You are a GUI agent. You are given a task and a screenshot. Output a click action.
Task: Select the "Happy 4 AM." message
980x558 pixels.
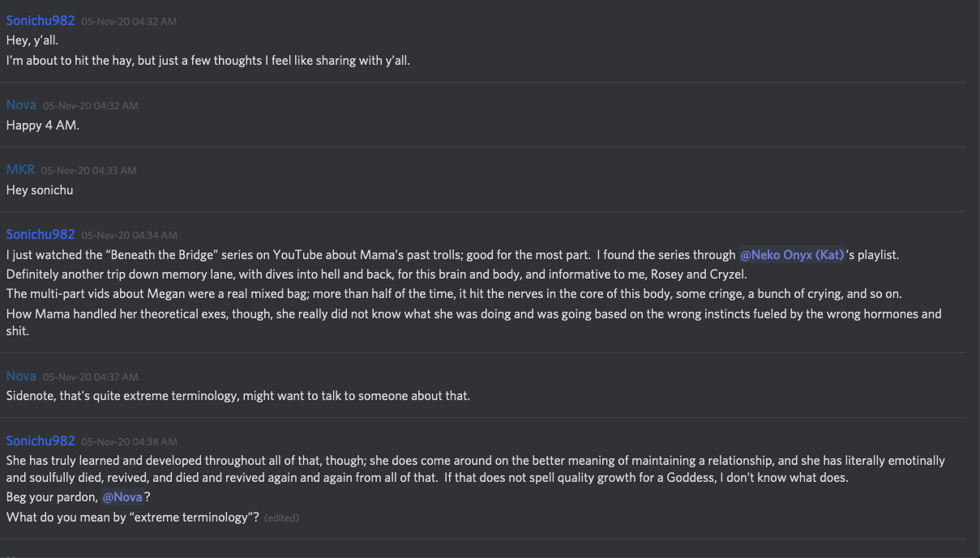point(43,126)
